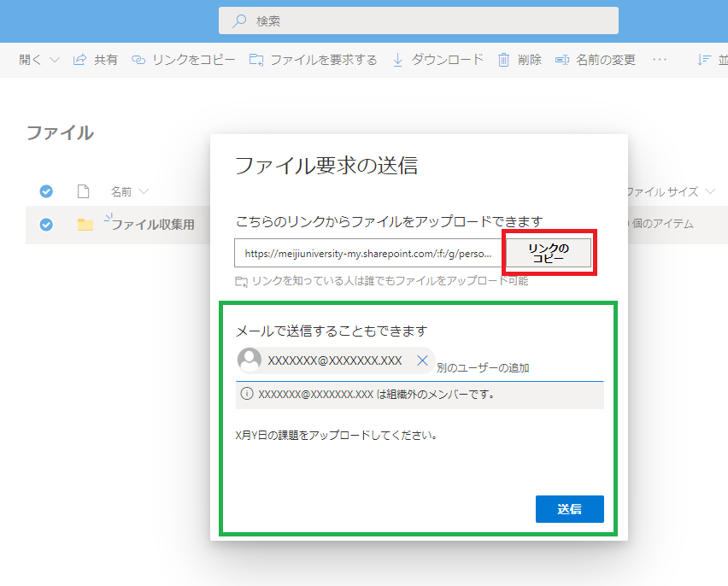The width and height of the screenshot is (728, 586).
Task: Click the copy link chain icon
Action: [x=138, y=60]
